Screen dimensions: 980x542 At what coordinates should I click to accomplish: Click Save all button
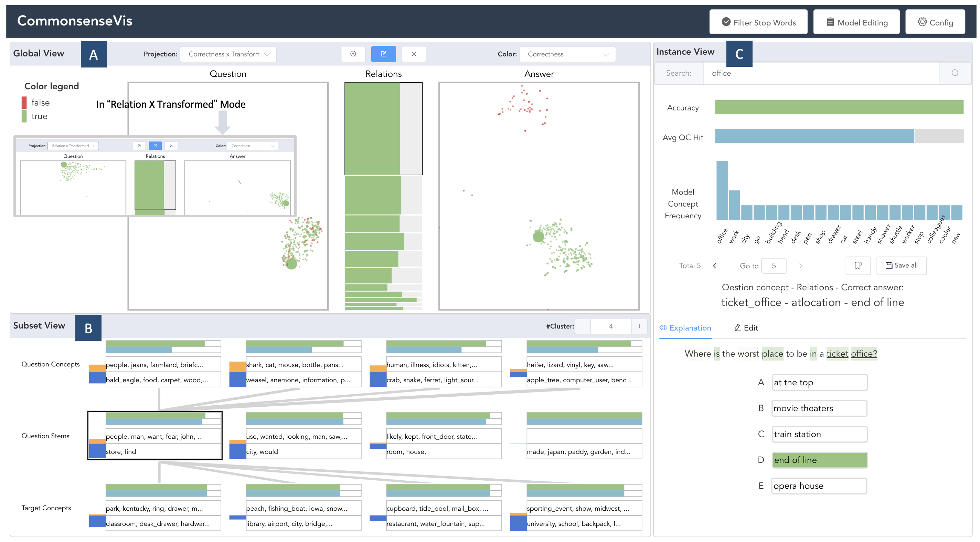tap(901, 266)
